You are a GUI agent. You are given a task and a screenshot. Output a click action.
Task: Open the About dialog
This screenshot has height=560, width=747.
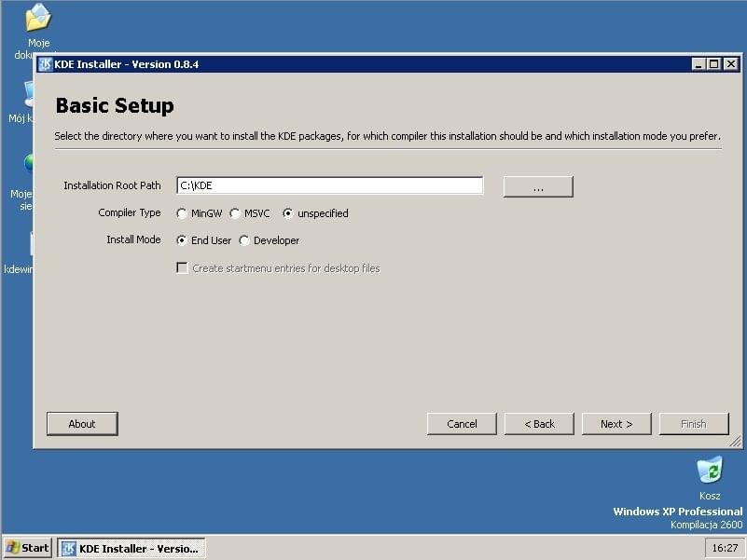(x=82, y=424)
